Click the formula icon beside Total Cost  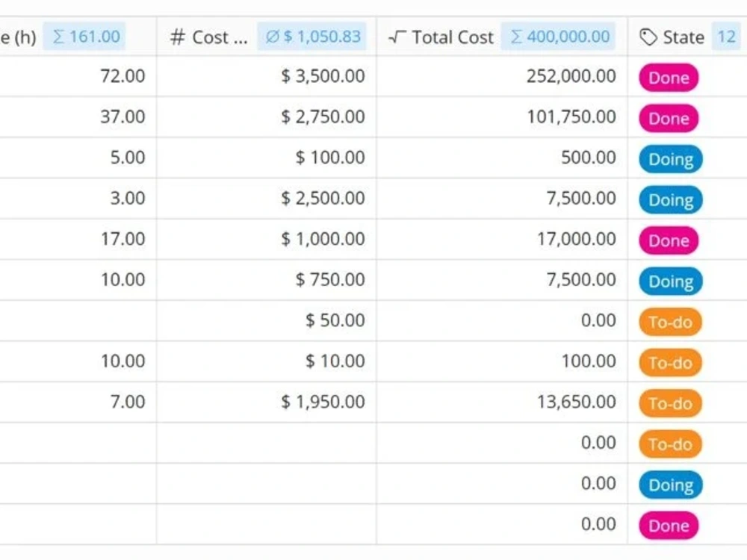(x=397, y=37)
